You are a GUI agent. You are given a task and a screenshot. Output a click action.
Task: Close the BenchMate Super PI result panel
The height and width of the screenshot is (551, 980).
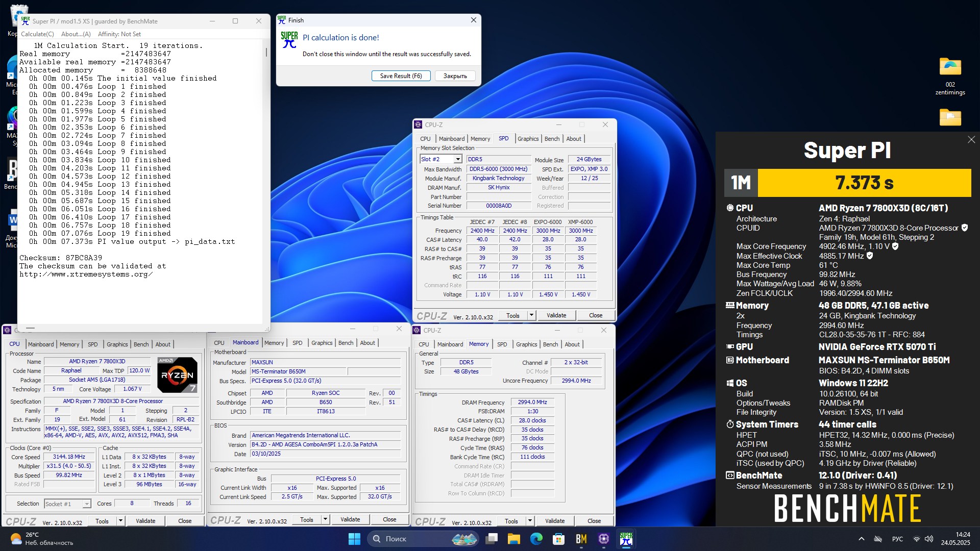(x=971, y=140)
